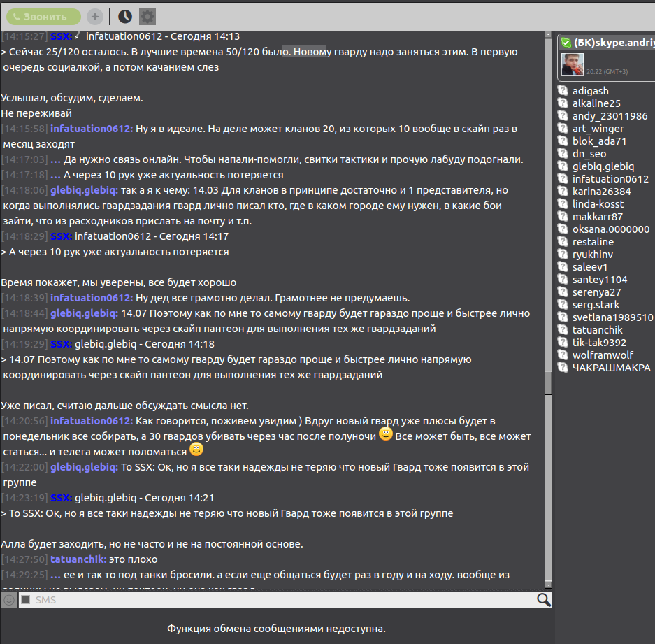Click sender name SSX at 14:18:29
The image size is (655, 644).
click(61, 236)
